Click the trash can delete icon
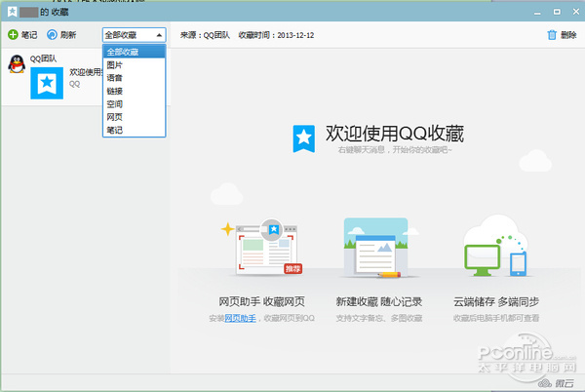 [552, 35]
